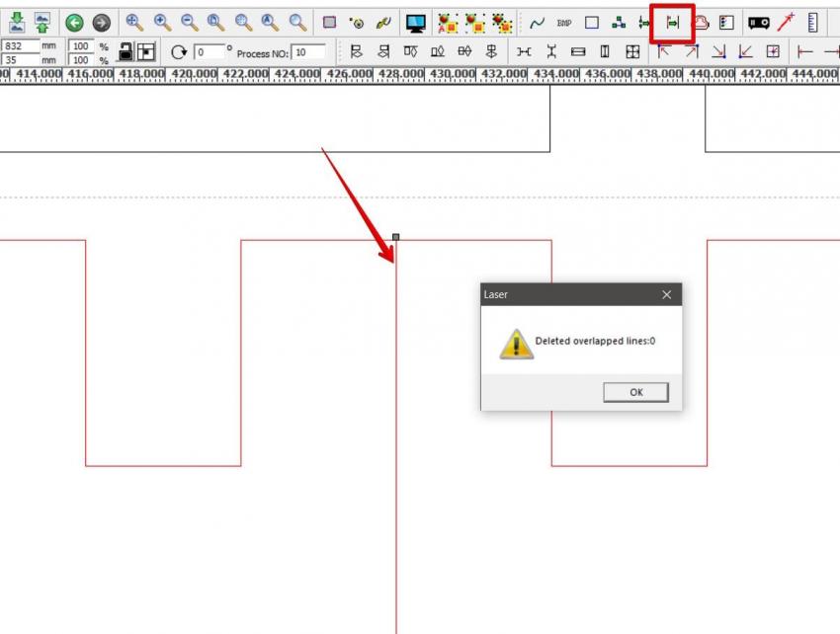Click the import file icon
Image resolution: width=840 pixels, height=634 pixels.
pyautogui.click(x=17, y=22)
